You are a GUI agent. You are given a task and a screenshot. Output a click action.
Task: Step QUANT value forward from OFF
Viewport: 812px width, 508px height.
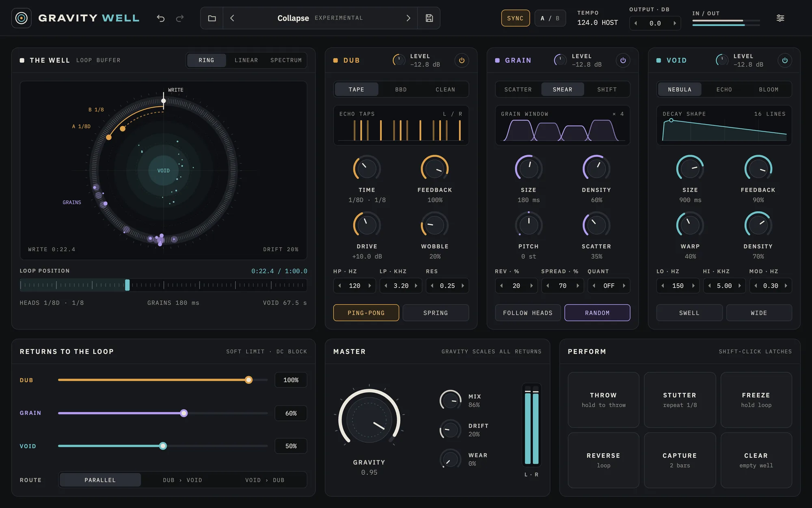pos(624,286)
